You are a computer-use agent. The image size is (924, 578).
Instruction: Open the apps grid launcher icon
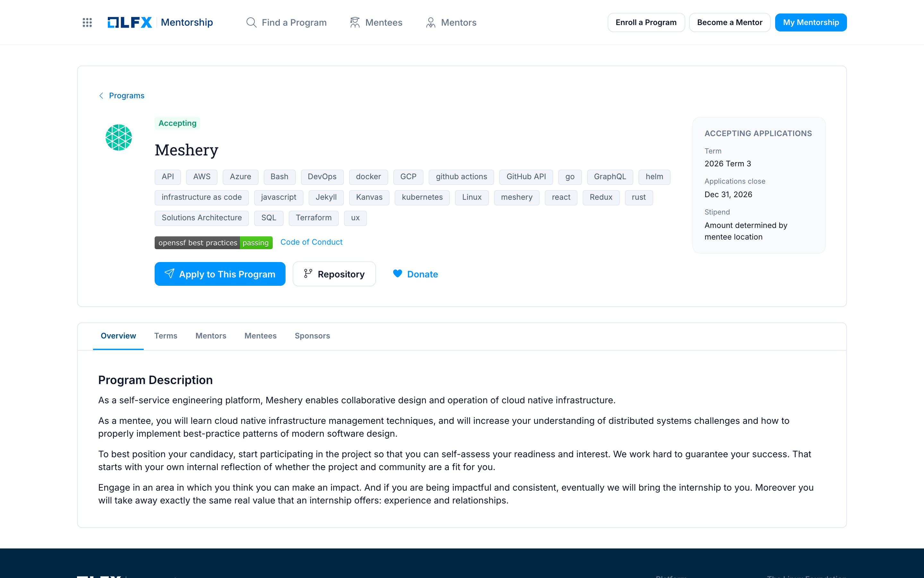pyautogui.click(x=87, y=22)
